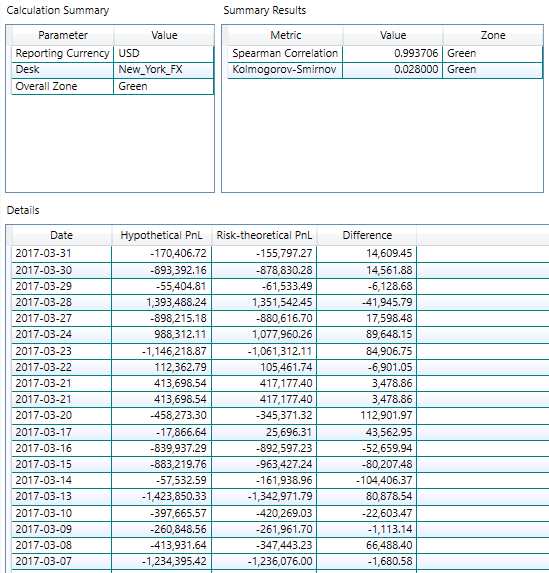Sort by the Date column header
This screenshot has width=549, height=573.
click(61, 235)
